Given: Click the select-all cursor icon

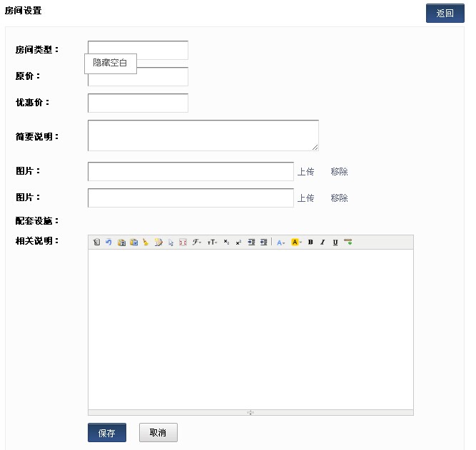Looking at the screenshot, I should [x=171, y=242].
